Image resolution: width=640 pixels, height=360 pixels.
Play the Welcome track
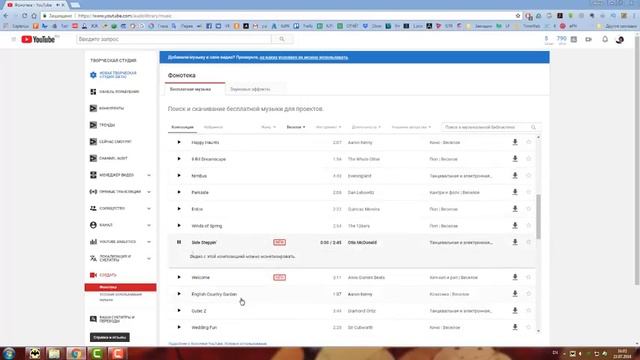point(179,277)
